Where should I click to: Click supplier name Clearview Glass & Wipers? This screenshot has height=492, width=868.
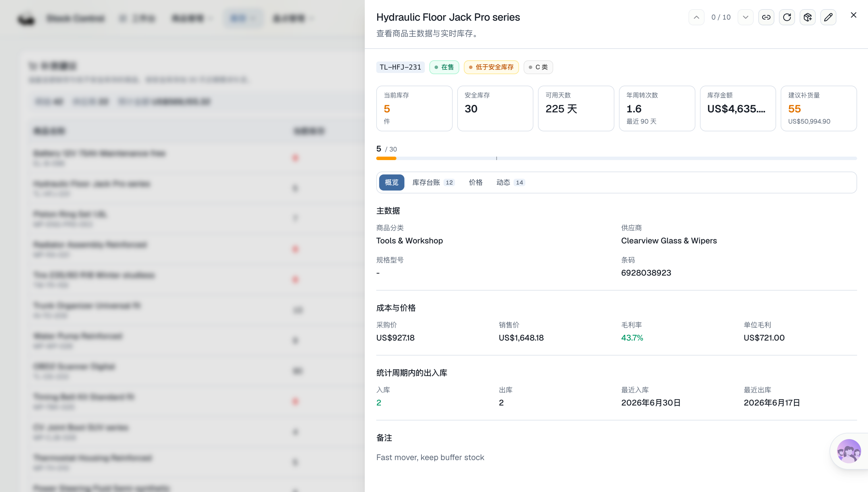(669, 241)
